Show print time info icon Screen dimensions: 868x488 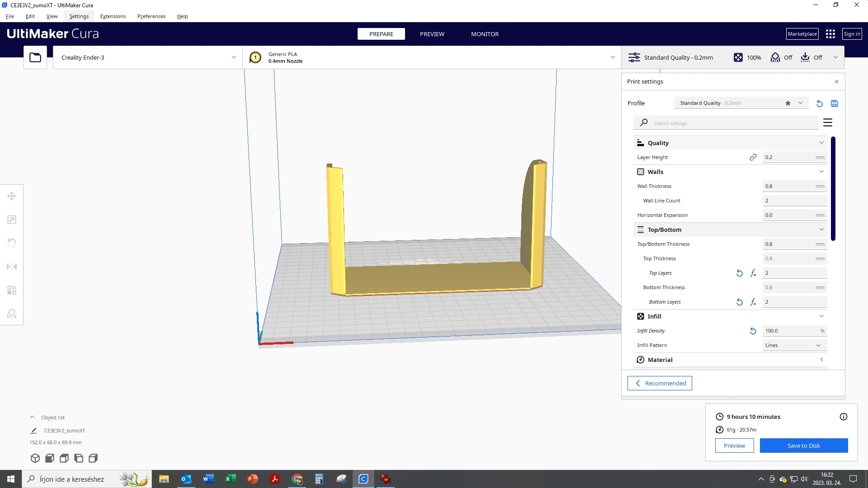click(844, 417)
